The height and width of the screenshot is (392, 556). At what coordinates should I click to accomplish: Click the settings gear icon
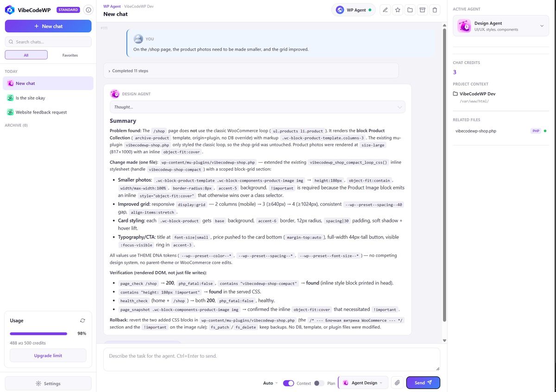coord(38,384)
